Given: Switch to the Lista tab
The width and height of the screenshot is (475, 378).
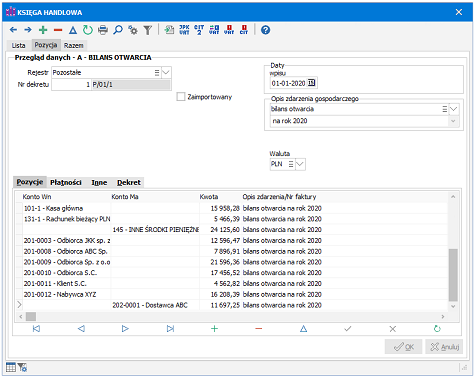Looking at the screenshot, I should (x=18, y=45).
